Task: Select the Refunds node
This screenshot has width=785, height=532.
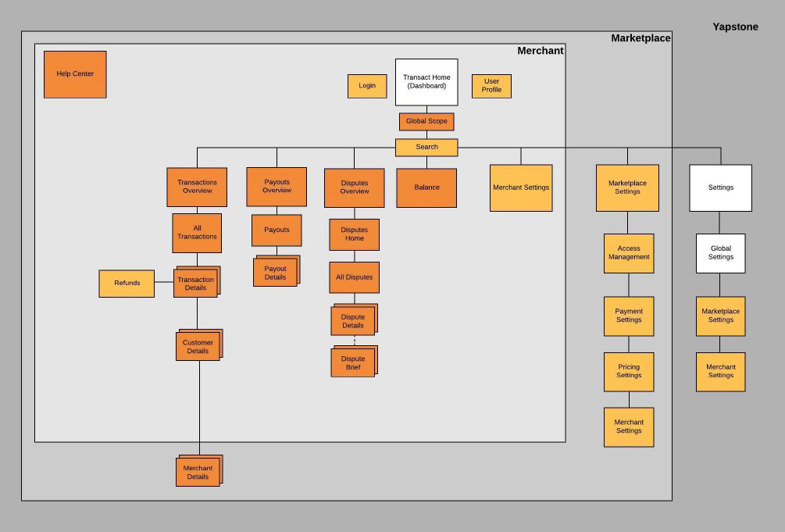Action: 127,284
